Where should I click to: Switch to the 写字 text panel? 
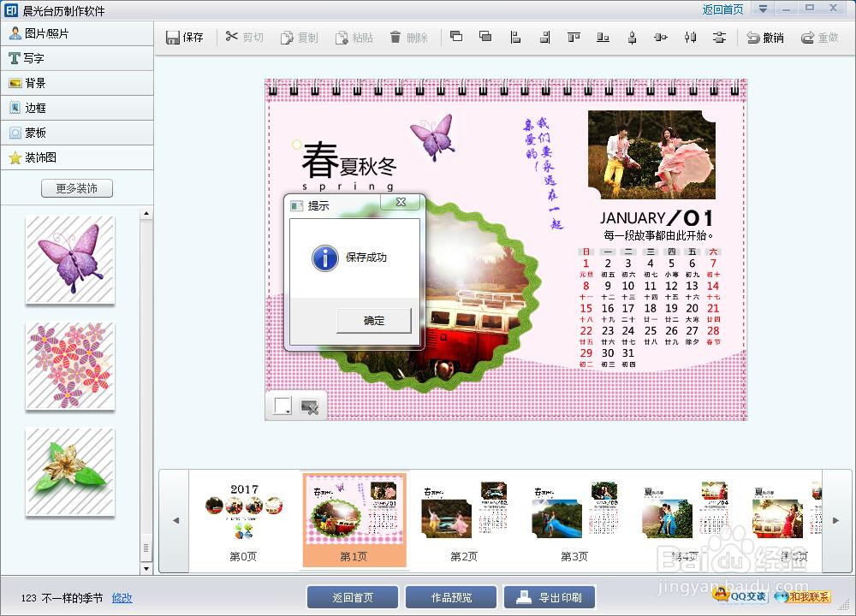(x=34, y=58)
